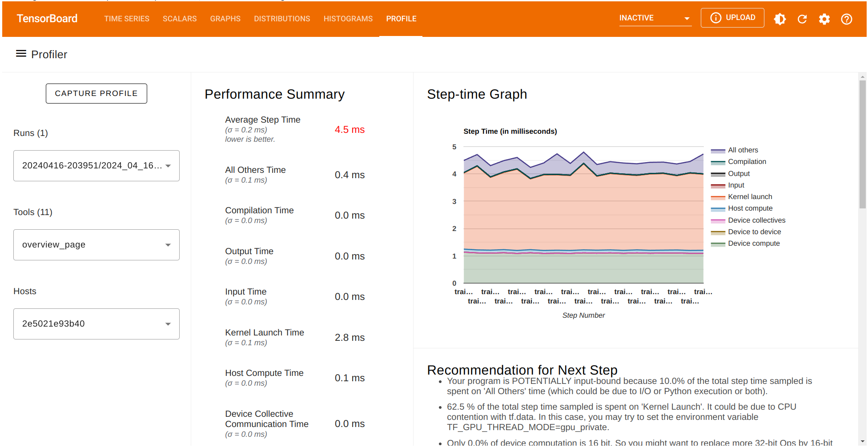
Task: Select the Profile tab
Action: click(401, 19)
